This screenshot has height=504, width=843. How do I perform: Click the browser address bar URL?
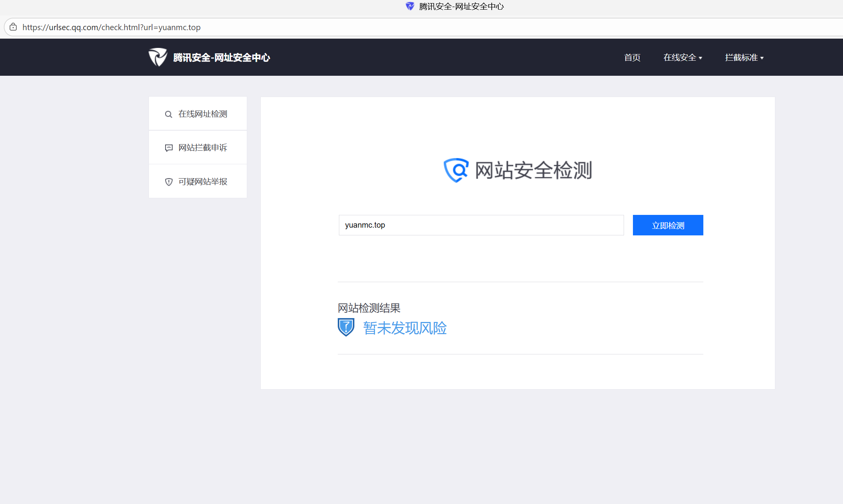tap(111, 27)
